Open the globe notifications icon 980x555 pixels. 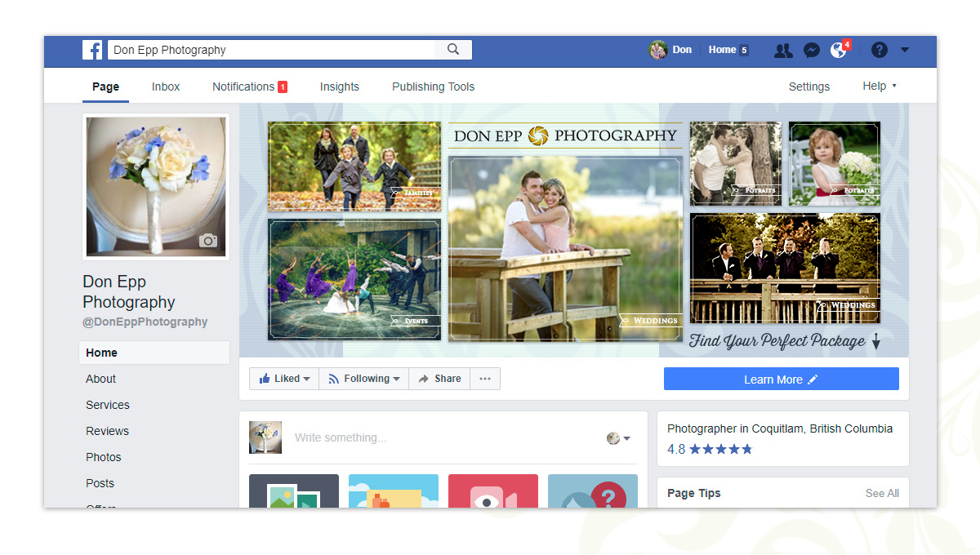tap(838, 51)
